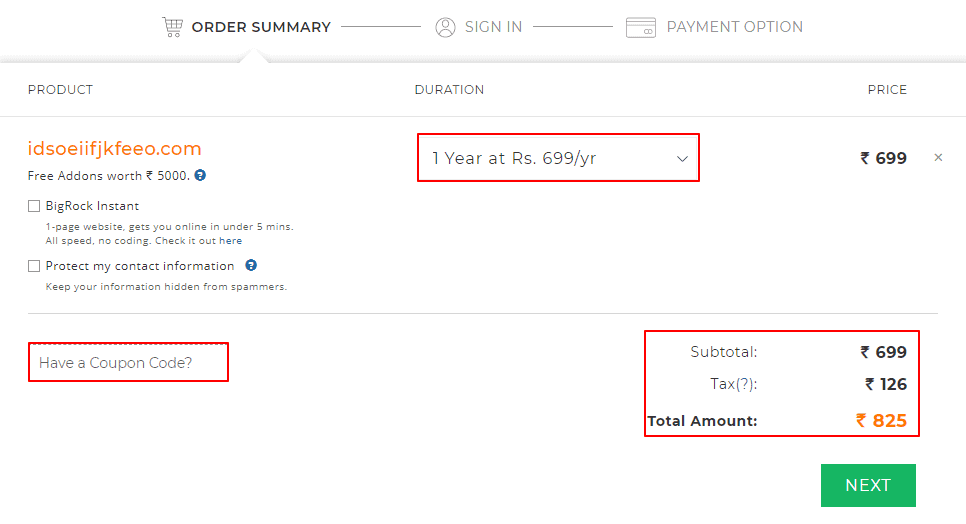This screenshot has width=966, height=524.
Task: Open help icon next to Free Addons
Action: tap(200, 175)
